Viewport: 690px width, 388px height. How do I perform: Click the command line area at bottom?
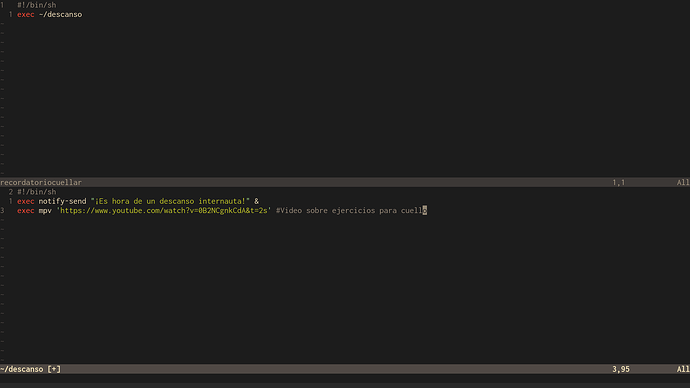click(x=345, y=379)
